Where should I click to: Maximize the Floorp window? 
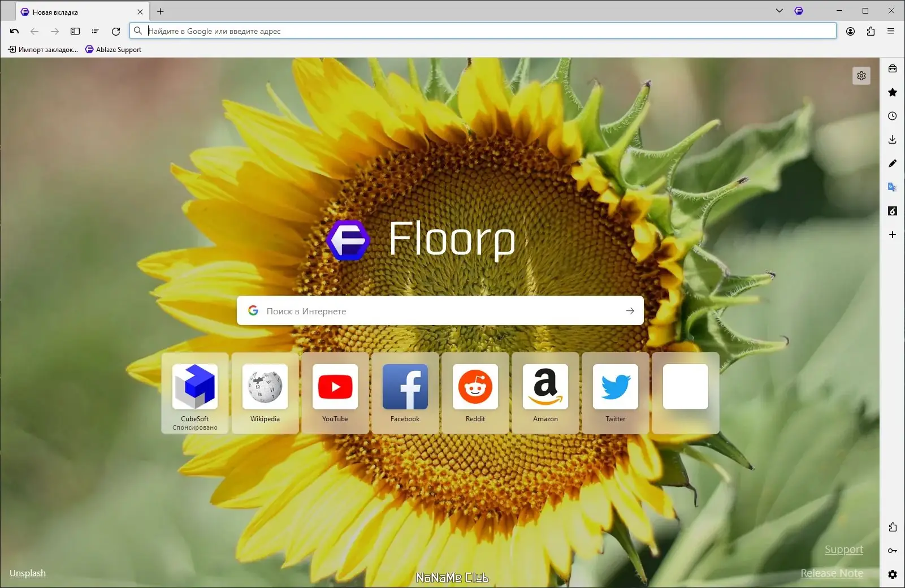click(865, 11)
